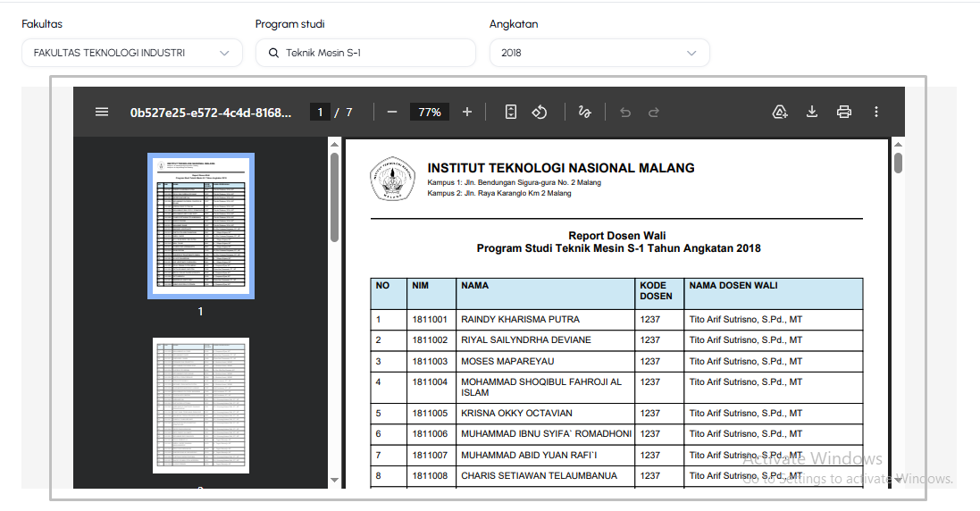This screenshot has width=980, height=511.
Task: Click the PDF filename 0b527e25-e572-4c4d-8168
Action: point(211,113)
